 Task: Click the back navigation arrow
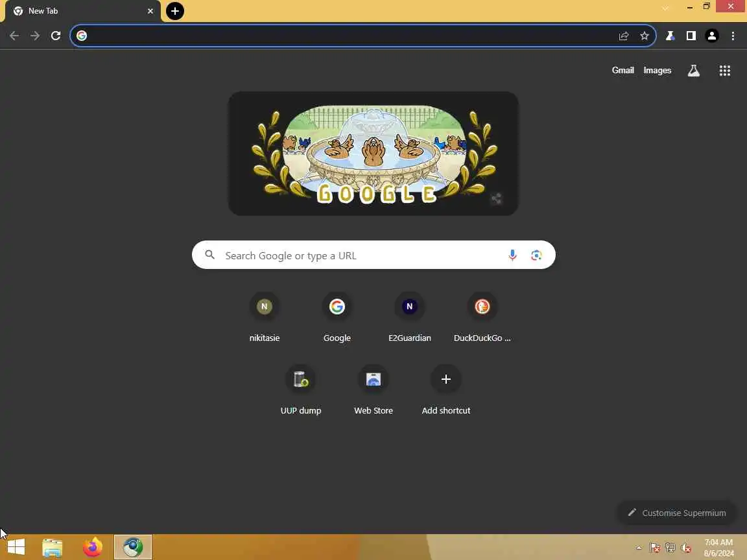click(x=14, y=36)
